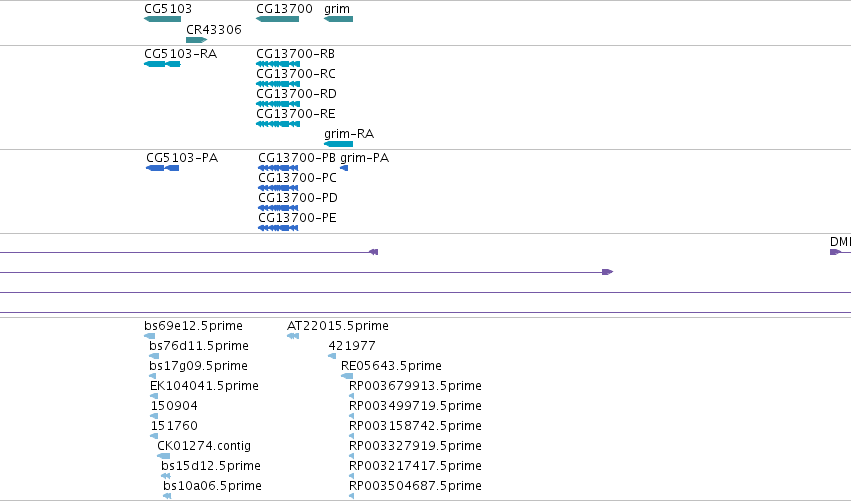Click the CG13700-RB transcript glyph
The height and width of the screenshot is (501, 851).
point(278,64)
